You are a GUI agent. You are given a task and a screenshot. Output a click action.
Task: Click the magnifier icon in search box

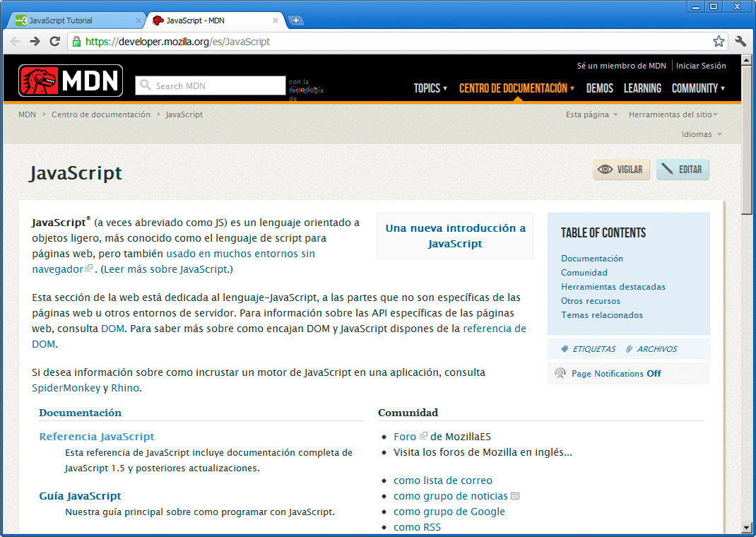click(x=145, y=85)
